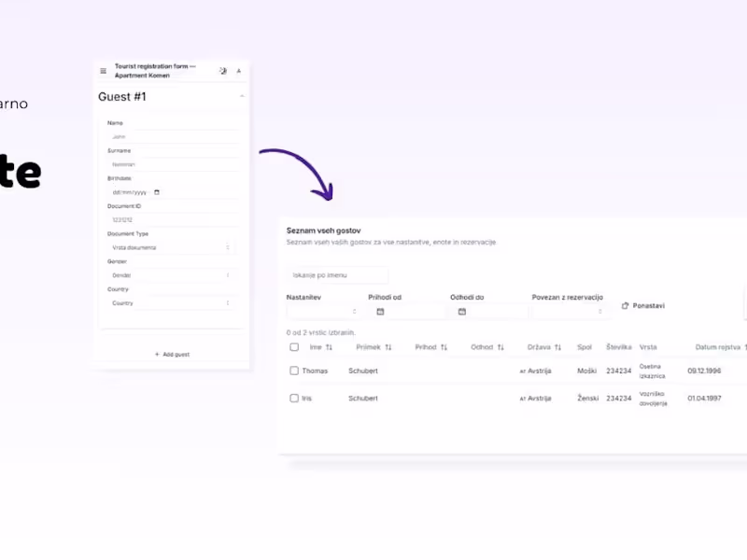The image size is (747, 560).
Task: Open the Gender dropdown
Action: [x=171, y=274]
